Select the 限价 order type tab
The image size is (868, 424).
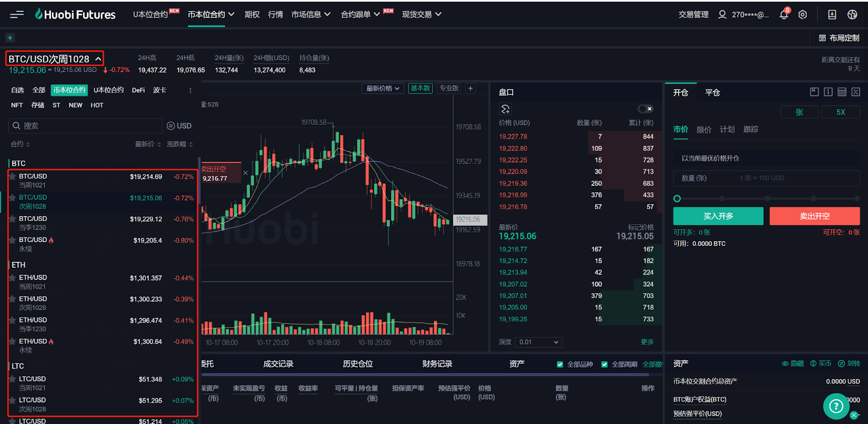click(x=704, y=129)
